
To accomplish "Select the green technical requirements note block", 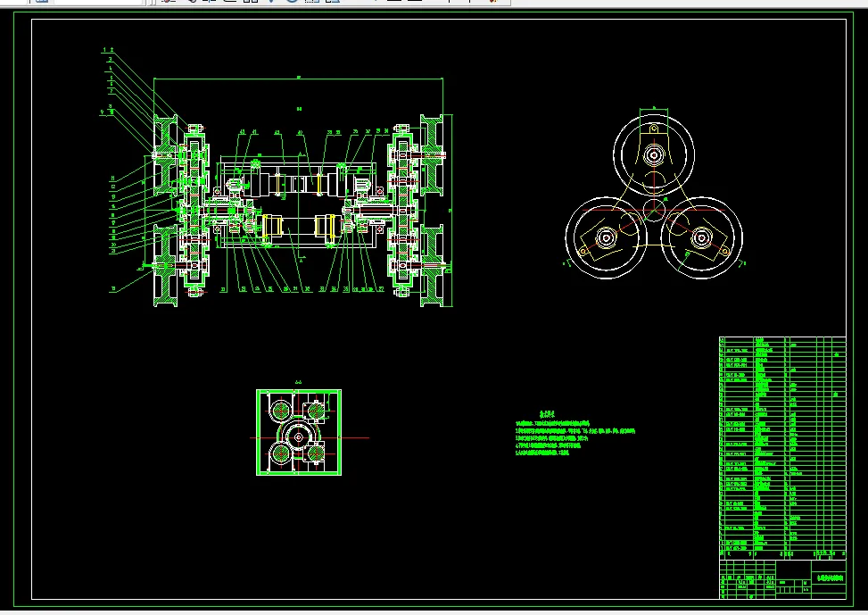I will (x=575, y=434).
